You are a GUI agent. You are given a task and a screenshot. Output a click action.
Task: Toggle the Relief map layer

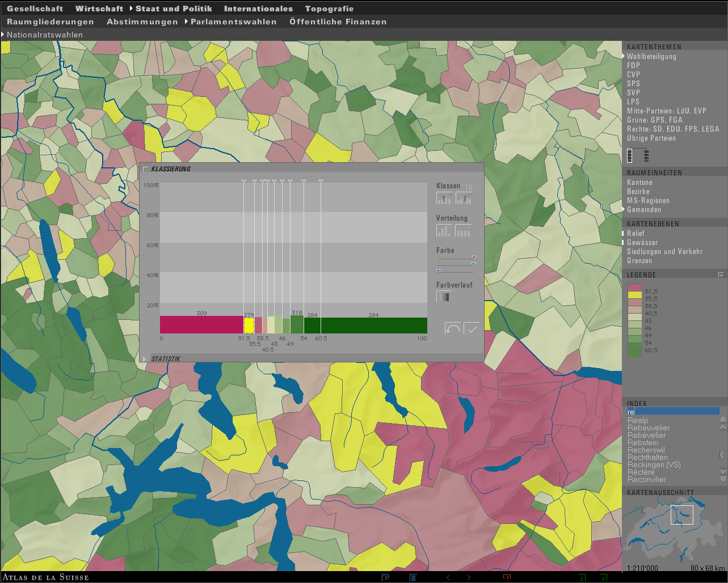636,234
